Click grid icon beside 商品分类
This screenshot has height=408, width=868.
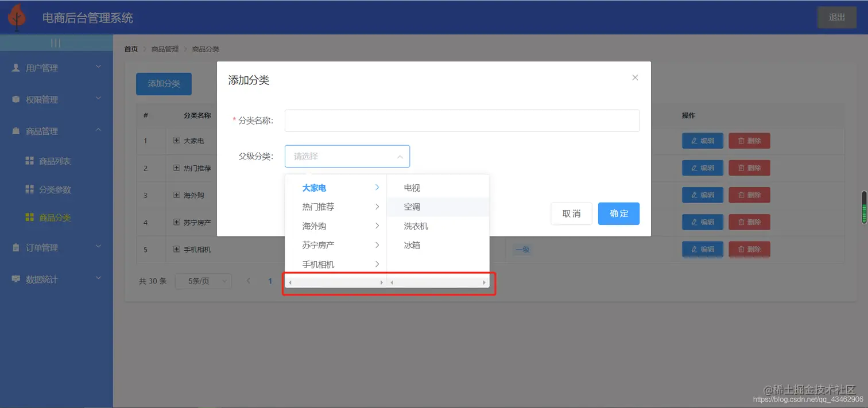point(30,217)
